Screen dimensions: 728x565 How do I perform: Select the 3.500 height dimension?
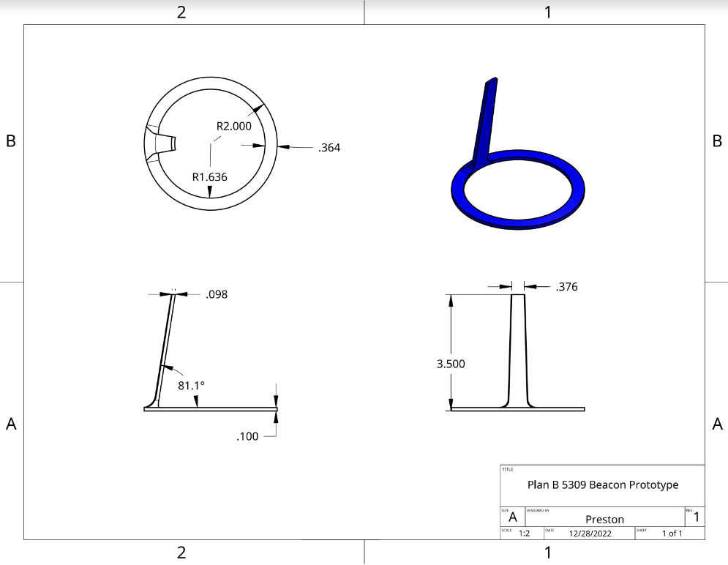tap(451, 364)
